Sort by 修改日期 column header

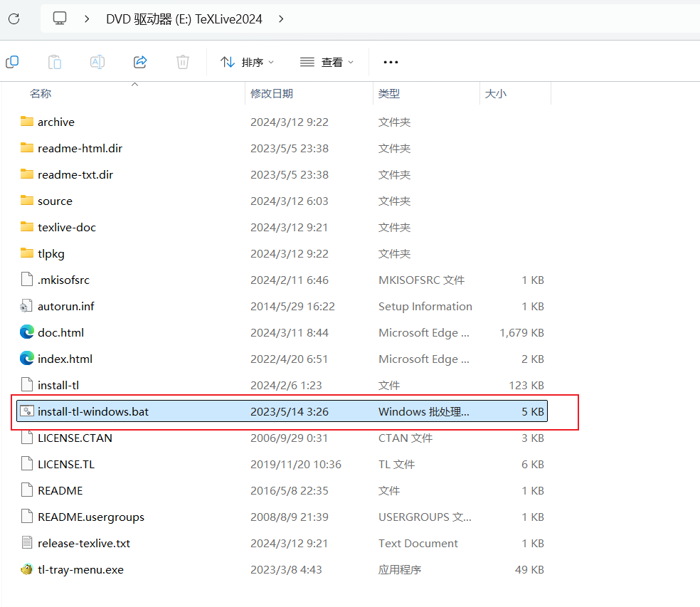pyautogui.click(x=272, y=94)
